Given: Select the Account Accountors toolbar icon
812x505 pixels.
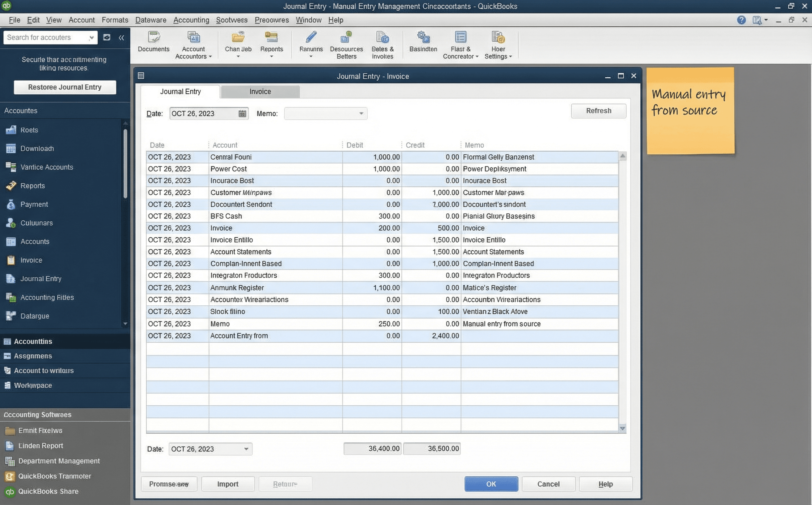Looking at the screenshot, I should (193, 45).
